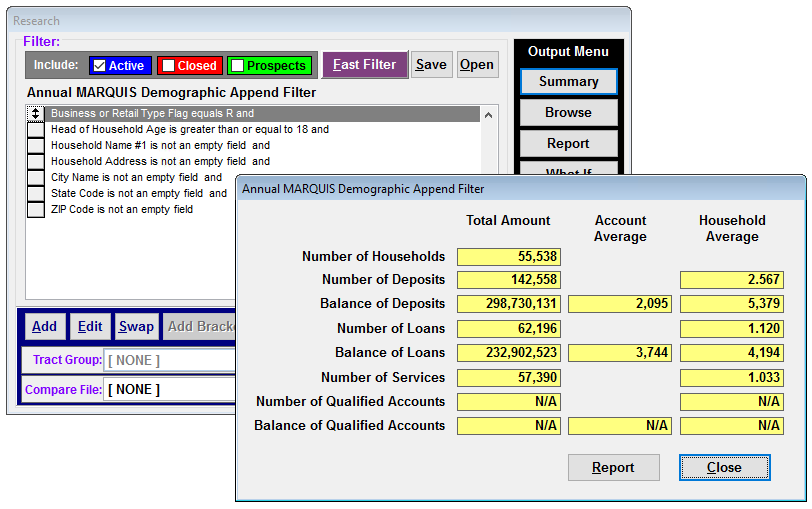Click the Tract Group field
The width and height of the screenshot is (812, 509).
click(x=170, y=360)
